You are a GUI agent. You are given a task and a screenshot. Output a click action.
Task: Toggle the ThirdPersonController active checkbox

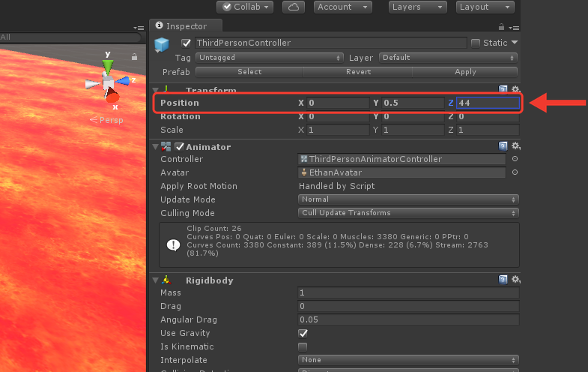point(186,43)
